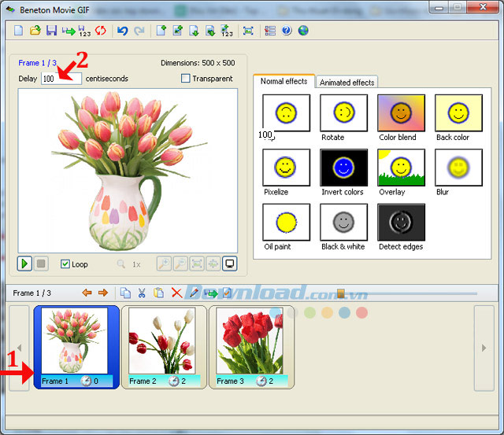The height and width of the screenshot is (435, 504).
Task: Click the Delay centiseconds input field
Action: (61, 79)
